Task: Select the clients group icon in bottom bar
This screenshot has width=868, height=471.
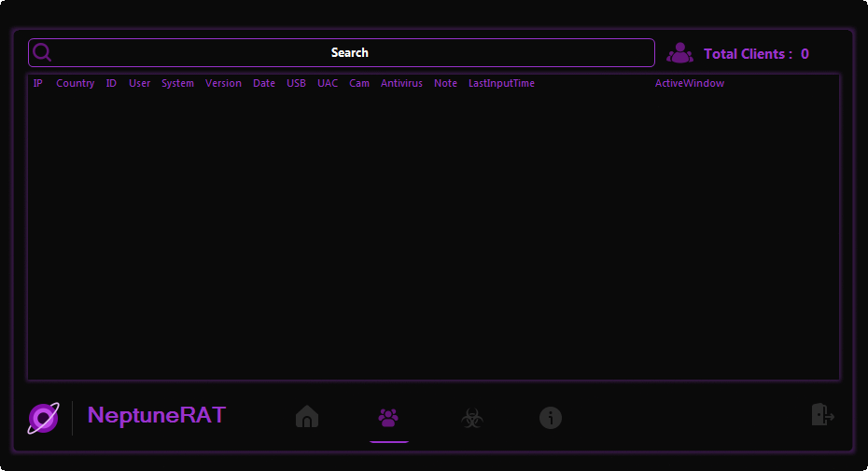Action: 388,418
